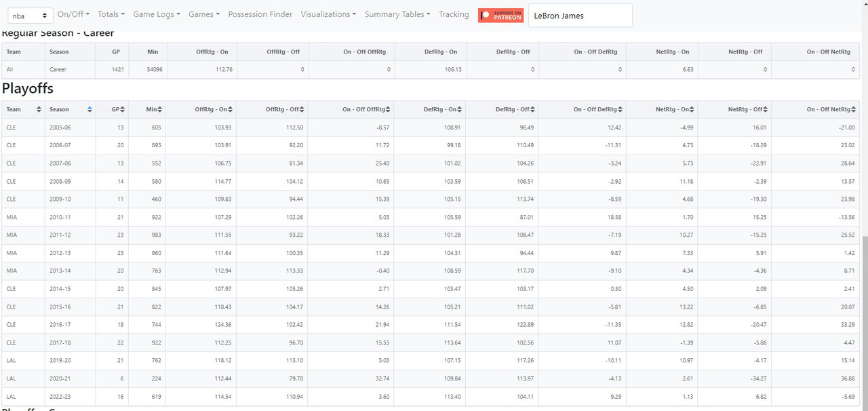The image size is (868, 411).
Task: Select the 2007-08 season cell
Action: pos(69,163)
